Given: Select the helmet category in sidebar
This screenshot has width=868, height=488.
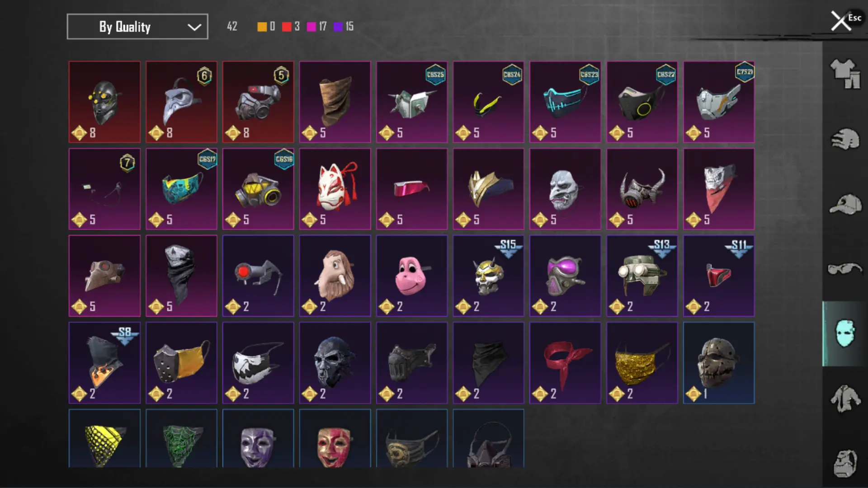Looking at the screenshot, I should click(845, 139).
